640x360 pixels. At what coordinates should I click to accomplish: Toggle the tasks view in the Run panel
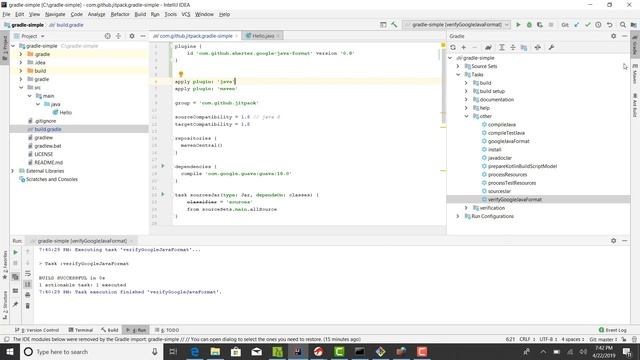[x=16, y=277]
